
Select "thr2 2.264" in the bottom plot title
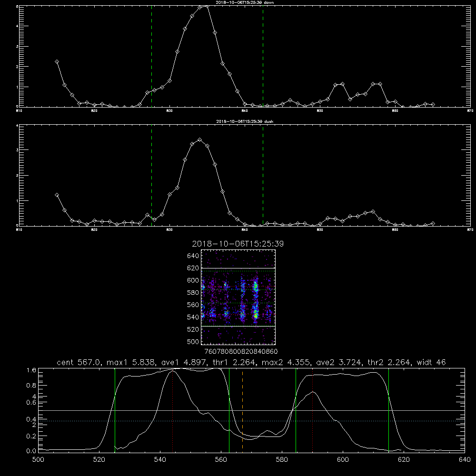(390, 362)
